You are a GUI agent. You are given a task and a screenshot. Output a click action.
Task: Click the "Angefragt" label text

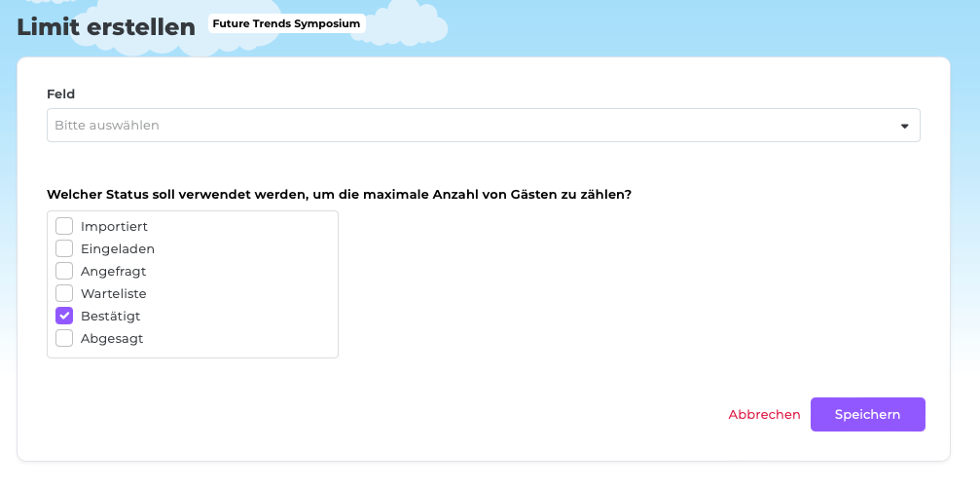pyautogui.click(x=113, y=272)
